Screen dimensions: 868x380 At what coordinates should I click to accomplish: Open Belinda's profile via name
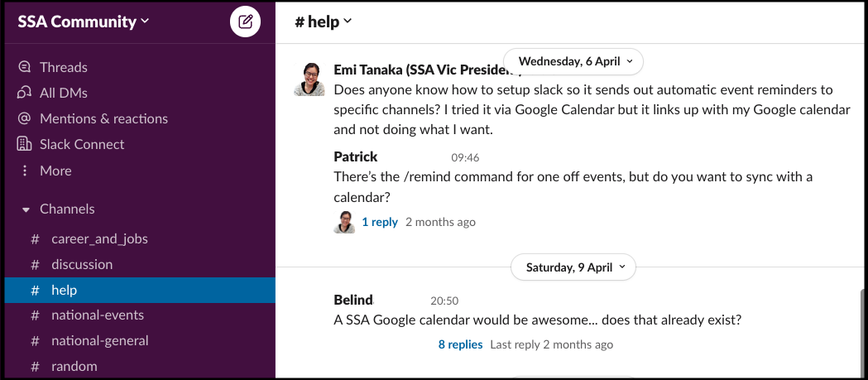[353, 301]
